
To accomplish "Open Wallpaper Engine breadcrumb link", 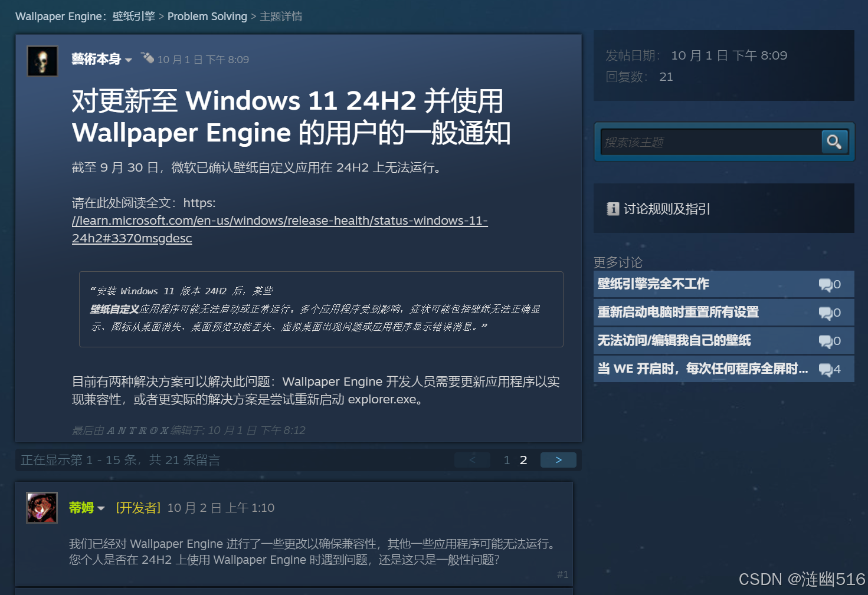I will tap(86, 17).
